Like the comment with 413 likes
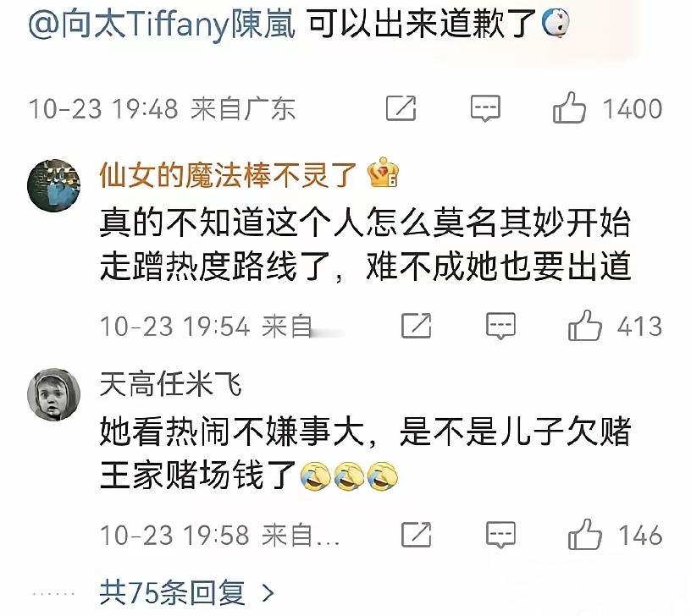Viewport: 691px width, 616px height. pos(585,325)
